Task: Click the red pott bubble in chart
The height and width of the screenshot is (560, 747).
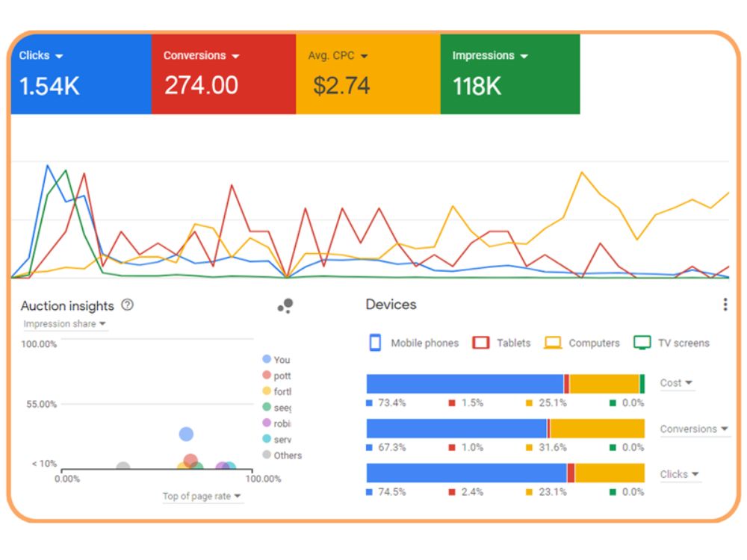Action: pyautogui.click(x=190, y=460)
